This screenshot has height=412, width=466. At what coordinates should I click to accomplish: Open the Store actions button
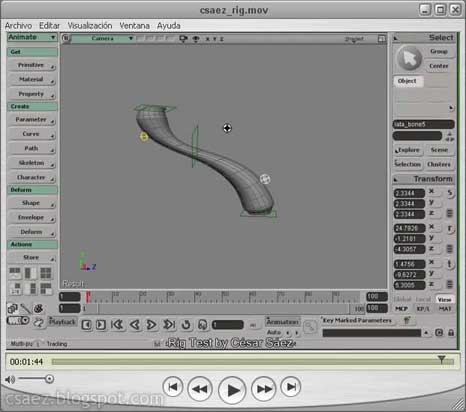32,258
